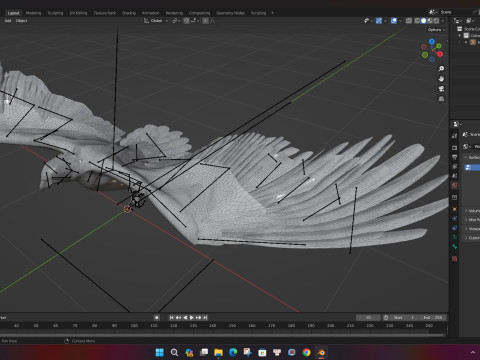Add a new workspace with plus button
This screenshot has width=480, height=360.
coord(272,13)
